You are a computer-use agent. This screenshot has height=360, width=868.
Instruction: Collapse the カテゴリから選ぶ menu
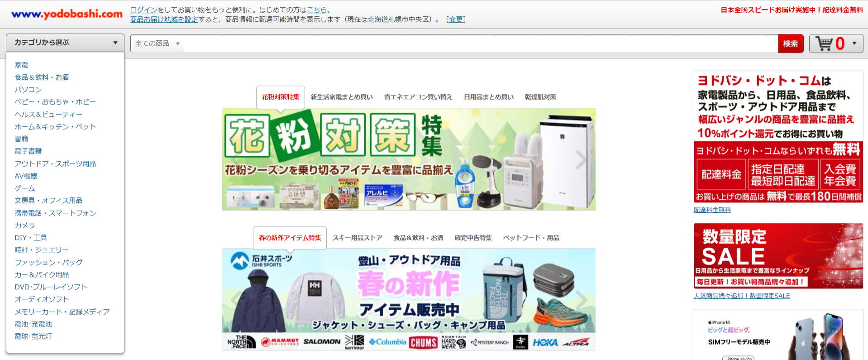pyautogui.click(x=65, y=43)
